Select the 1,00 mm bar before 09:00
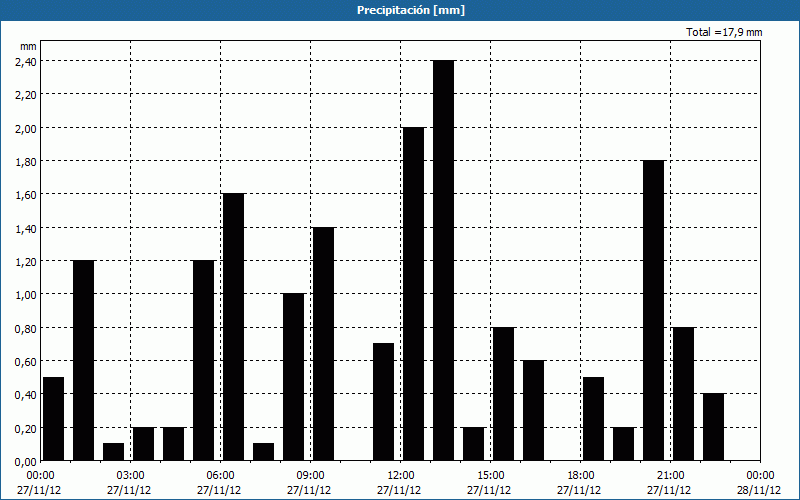This screenshot has height=500, width=800. (x=293, y=377)
